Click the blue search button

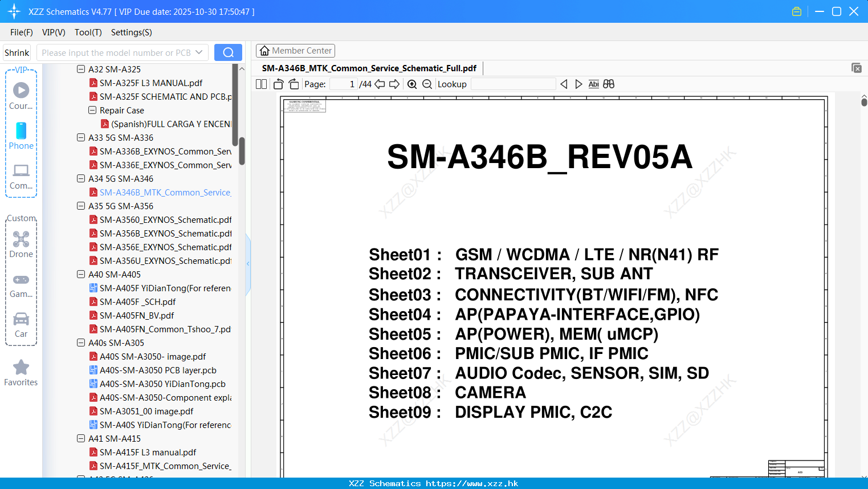pos(228,52)
